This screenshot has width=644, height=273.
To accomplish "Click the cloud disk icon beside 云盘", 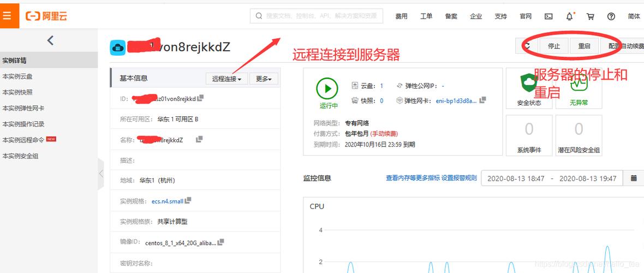I will coord(355,86).
